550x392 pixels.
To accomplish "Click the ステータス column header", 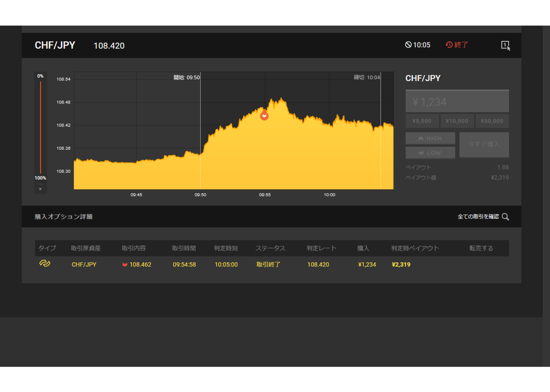I will coord(270,248).
